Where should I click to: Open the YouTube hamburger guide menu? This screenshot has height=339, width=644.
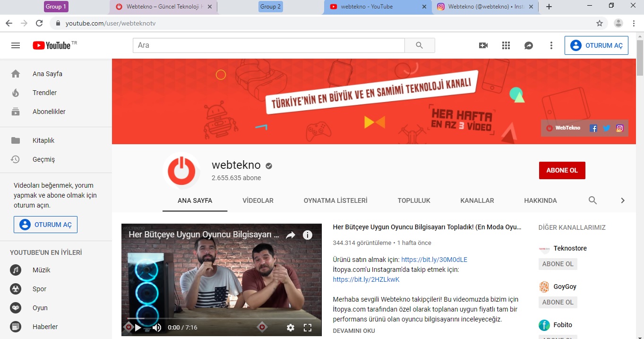tap(16, 45)
